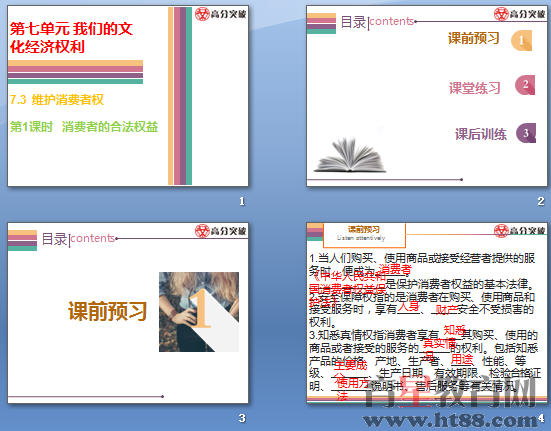Click the orange number 1 badge on slide 2

[521, 40]
